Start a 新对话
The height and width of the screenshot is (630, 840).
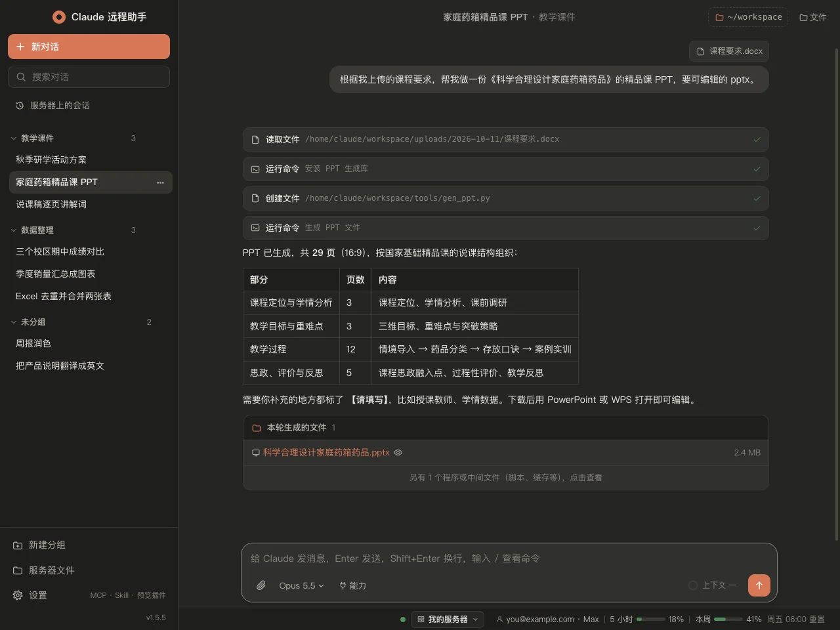[x=89, y=47]
